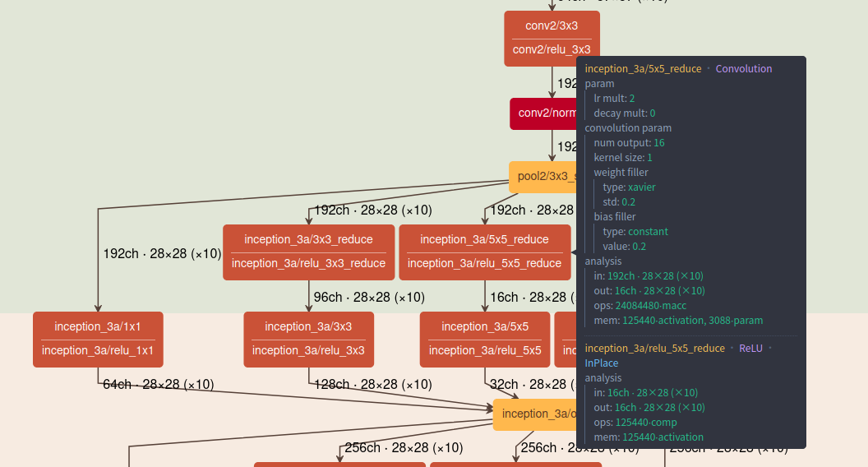Click the inception_3a/5x5 layer node

[x=484, y=326]
